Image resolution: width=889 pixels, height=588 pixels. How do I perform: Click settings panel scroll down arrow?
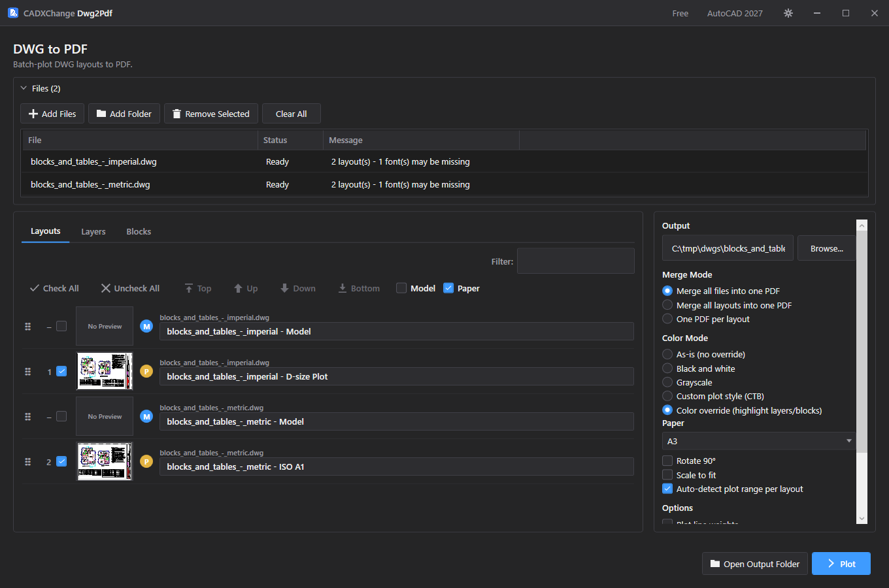coord(862,519)
